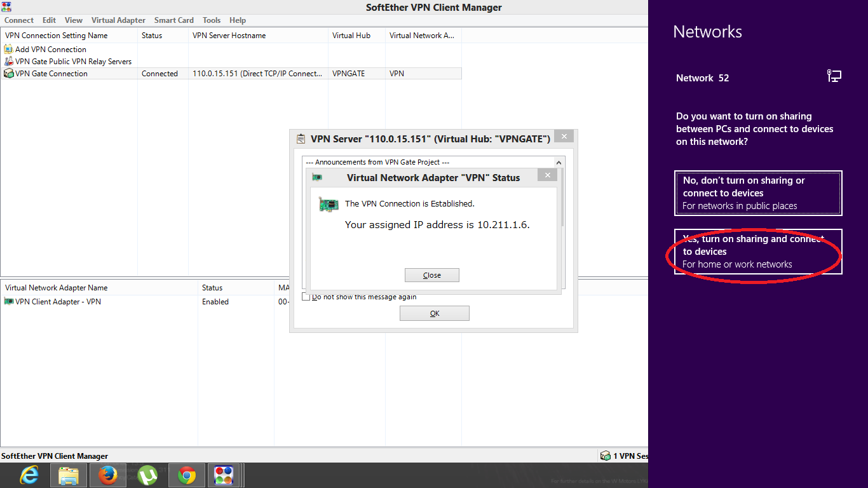This screenshot has width=868, height=488.
Task: Check 'Do not show this message again'
Action: pos(306,297)
